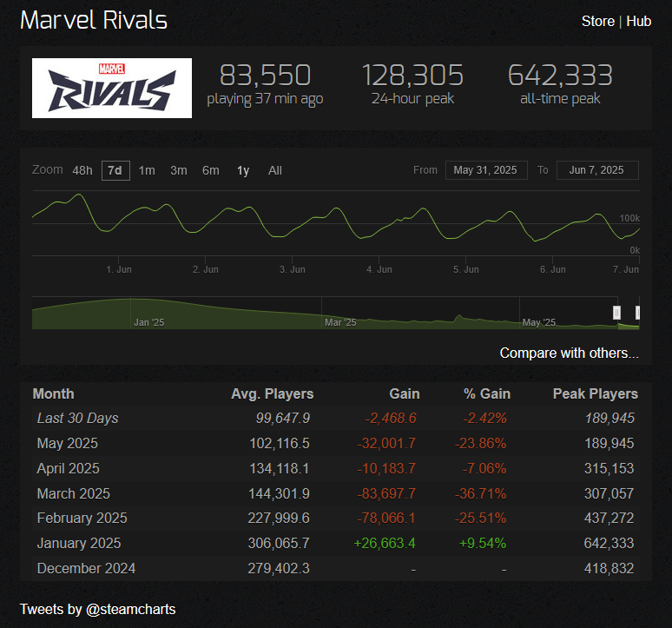The image size is (672, 628).
Task: Select the February 2025 row label
Action: [x=82, y=518]
